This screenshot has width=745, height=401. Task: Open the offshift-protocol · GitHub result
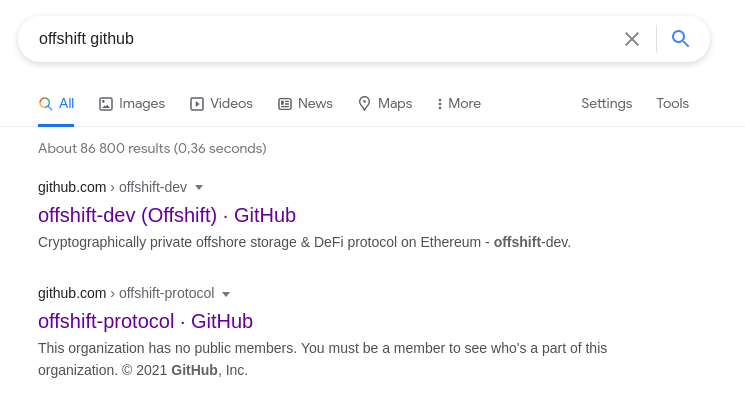click(x=145, y=321)
